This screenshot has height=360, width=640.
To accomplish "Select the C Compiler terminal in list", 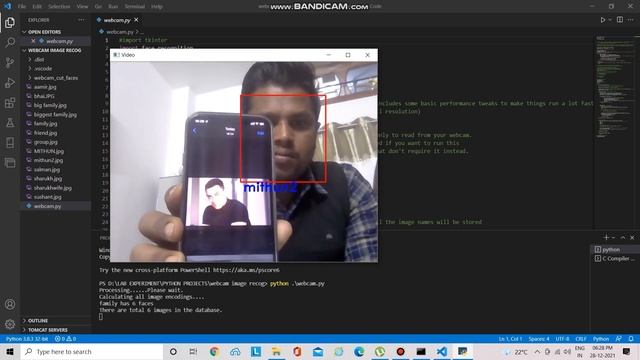I will tap(615, 258).
